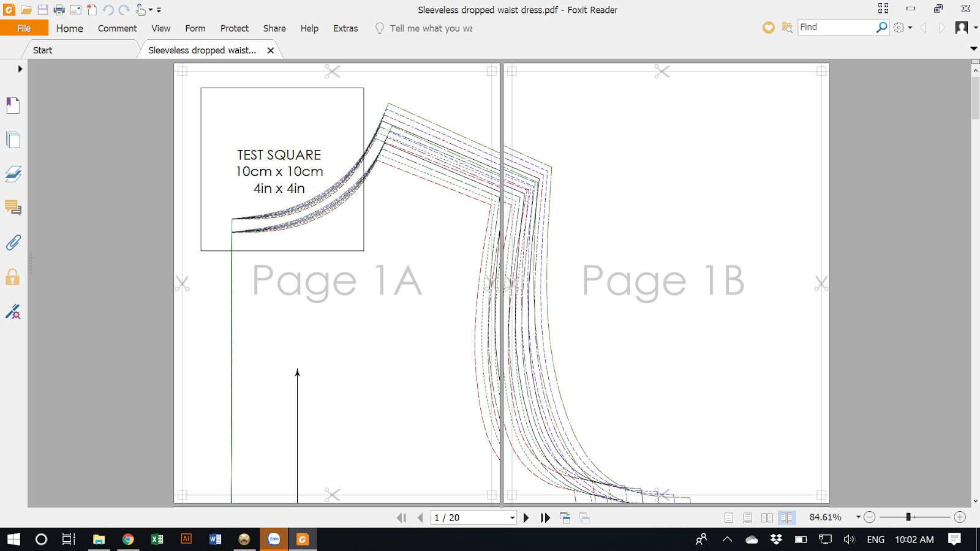Open the zoom percentage dropdown
Screen dimensions: 980x551
coord(858,517)
